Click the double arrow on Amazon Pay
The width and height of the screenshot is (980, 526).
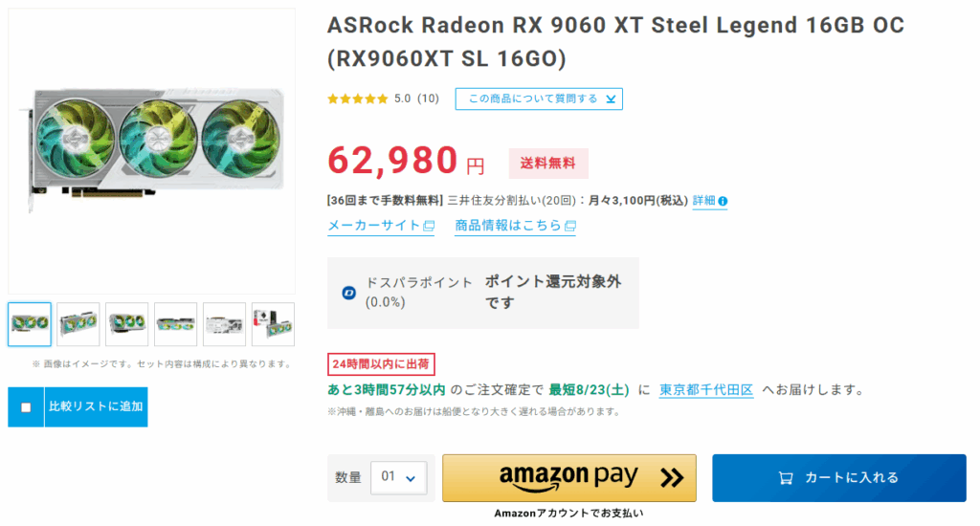[x=672, y=478]
